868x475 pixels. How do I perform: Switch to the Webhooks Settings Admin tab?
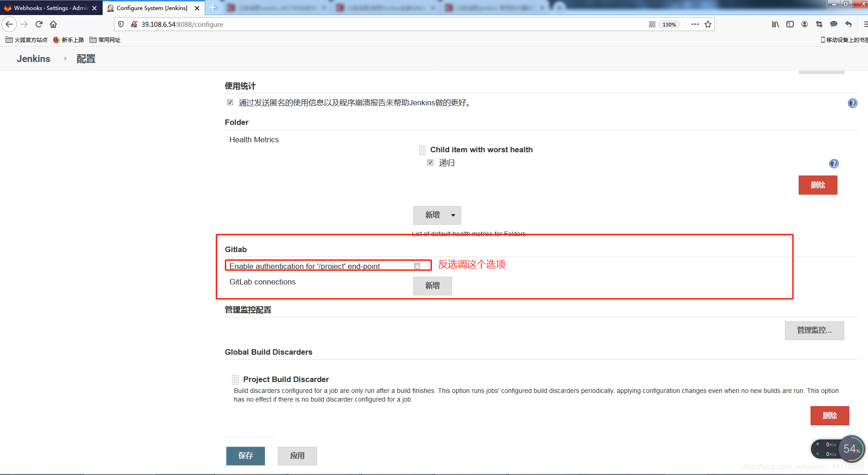pyautogui.click(x=51, y=8)
